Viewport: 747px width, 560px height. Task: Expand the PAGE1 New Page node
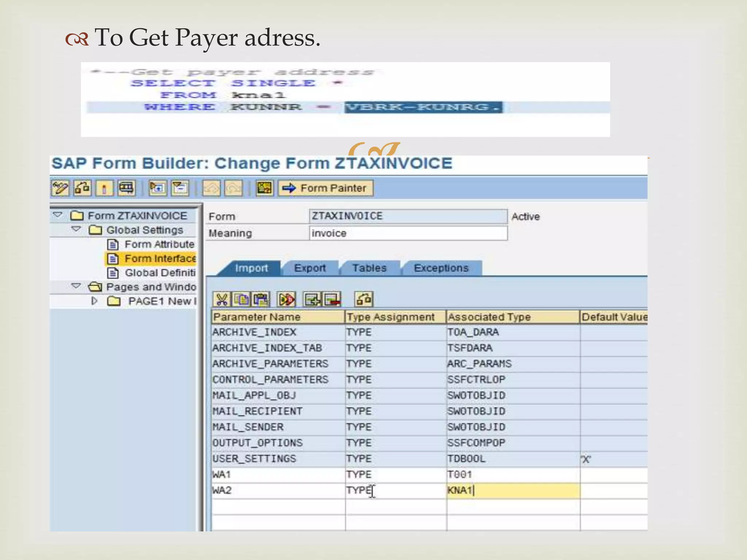point(94,301)
